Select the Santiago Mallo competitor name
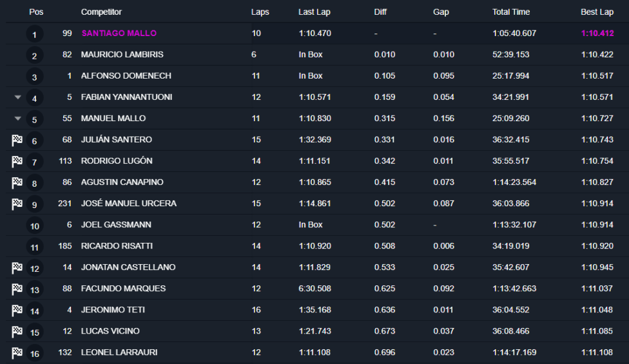The height and width of the screenshot is (364, 629). coord(119,34)
